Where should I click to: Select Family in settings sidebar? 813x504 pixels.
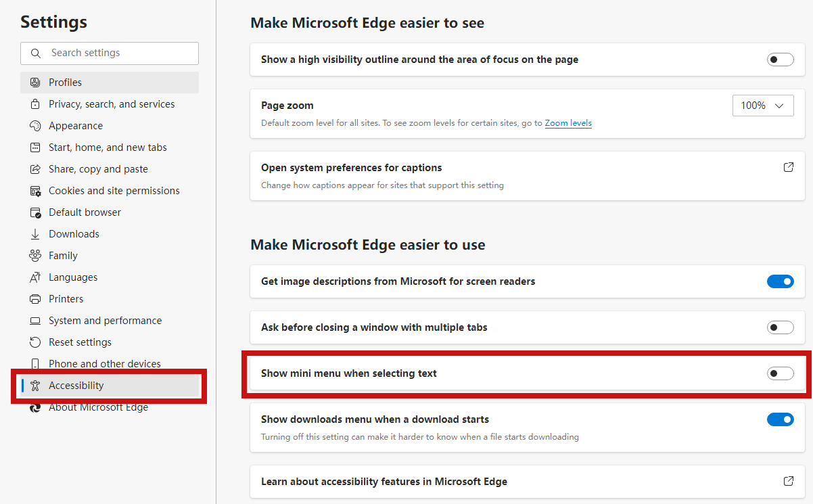(x=110, y=256)
